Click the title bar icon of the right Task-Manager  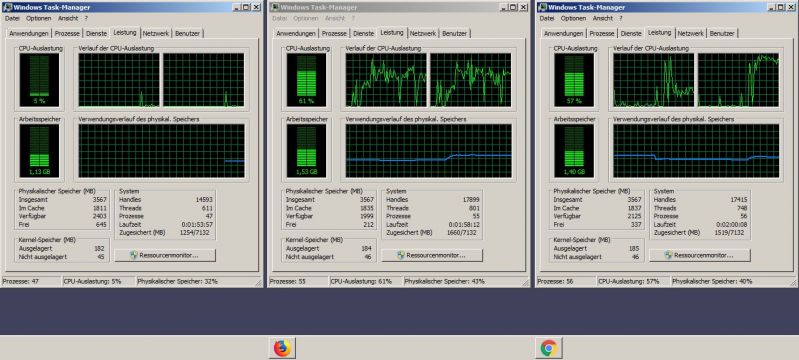[542, 7]
